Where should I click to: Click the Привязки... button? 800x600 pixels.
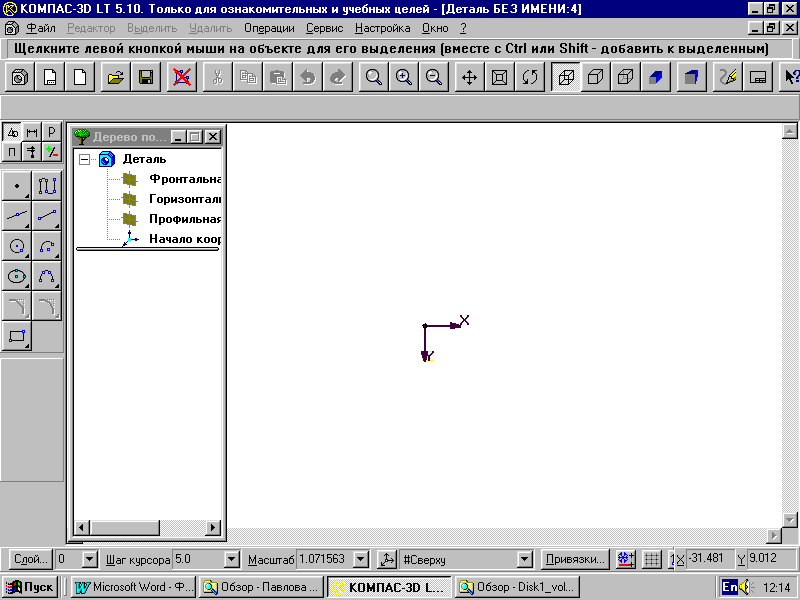click(575, 560)
